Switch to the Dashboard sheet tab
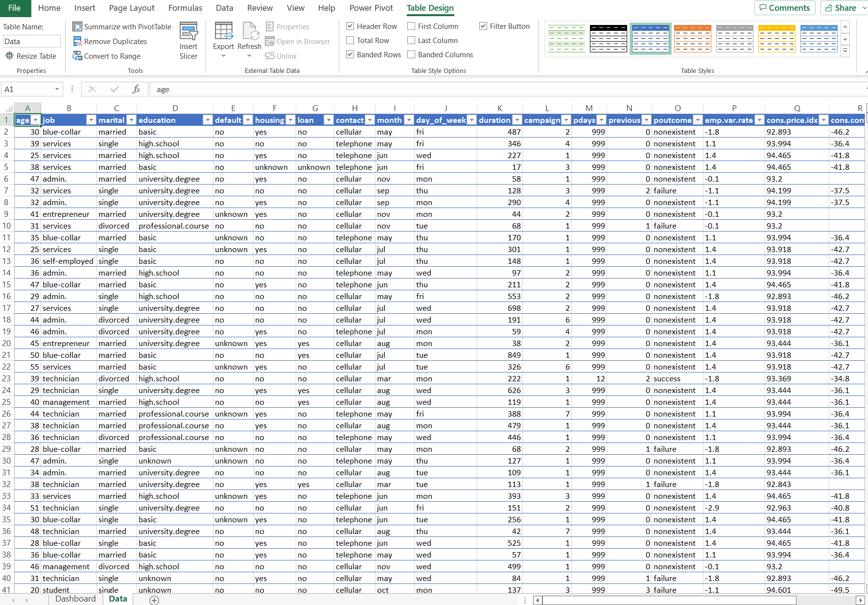The image size is (868, 605). pyautogui.click(x=75, y=599)
